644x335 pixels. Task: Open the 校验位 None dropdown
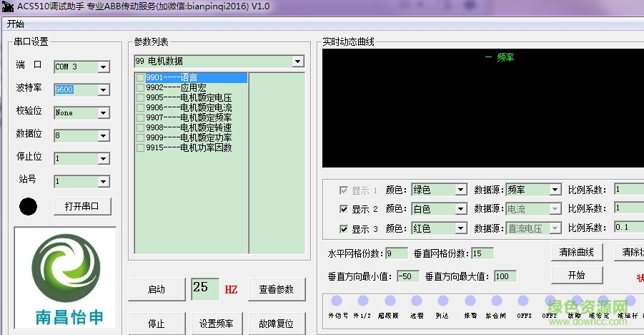pos(104,113)
